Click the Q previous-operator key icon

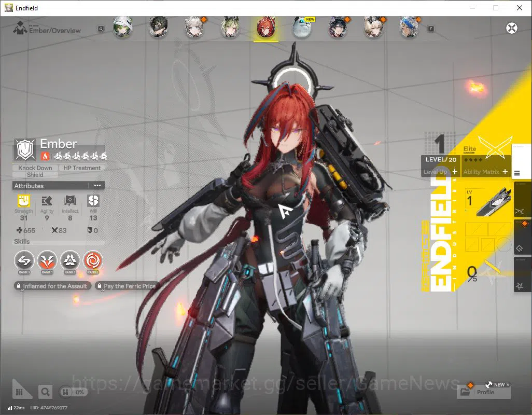coord(101,29)
